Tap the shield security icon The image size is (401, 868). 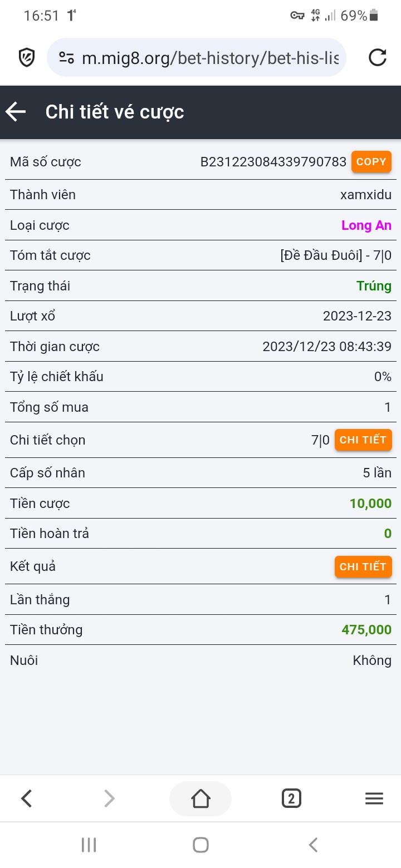click(27, 57)
